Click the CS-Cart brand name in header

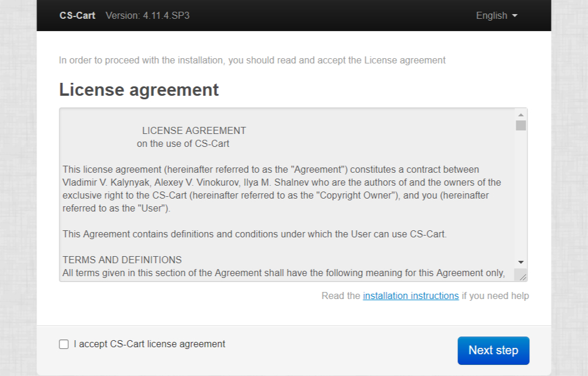[77, 16]
